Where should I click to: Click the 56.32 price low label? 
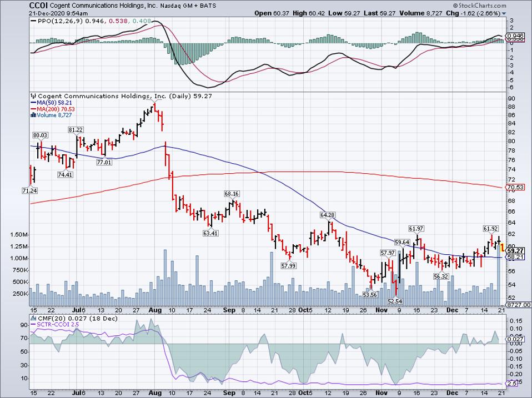click(x=441, y=276)
